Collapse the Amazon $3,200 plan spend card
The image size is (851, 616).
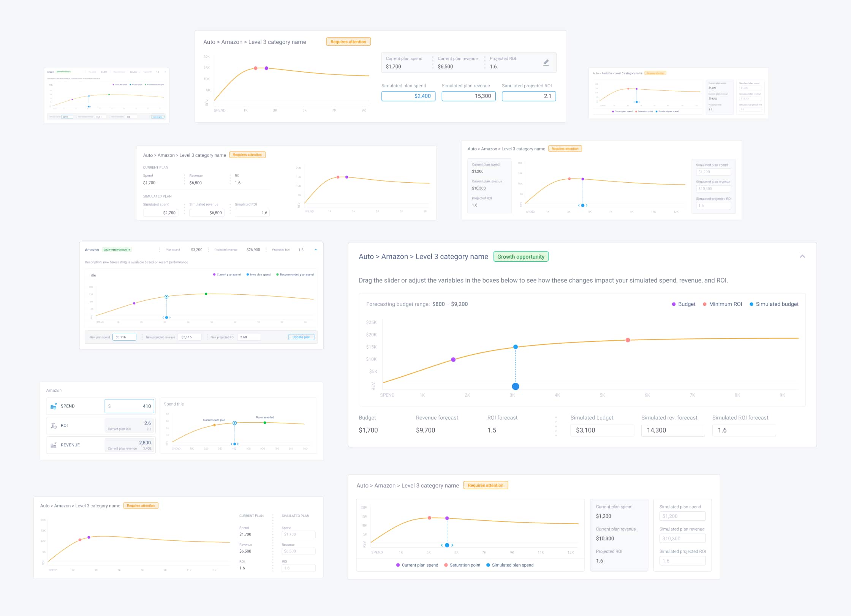(316, 250)
